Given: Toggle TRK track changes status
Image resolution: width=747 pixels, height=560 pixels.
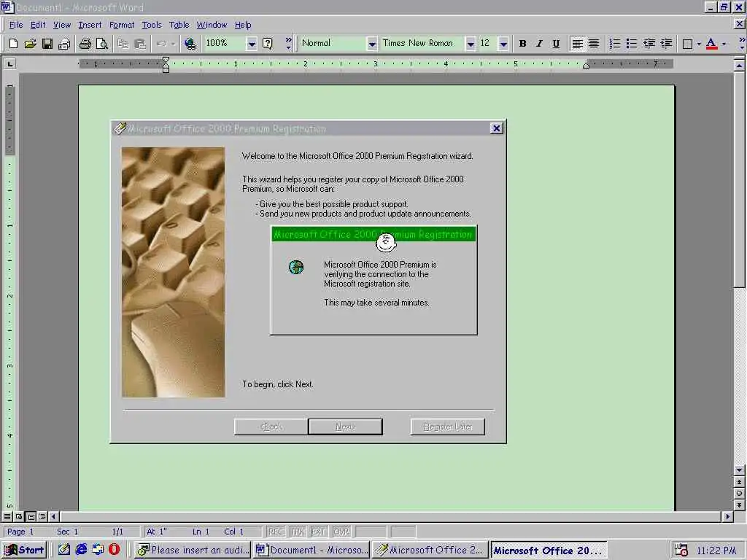Looking at the screenshot, I should tap(298, 532).
